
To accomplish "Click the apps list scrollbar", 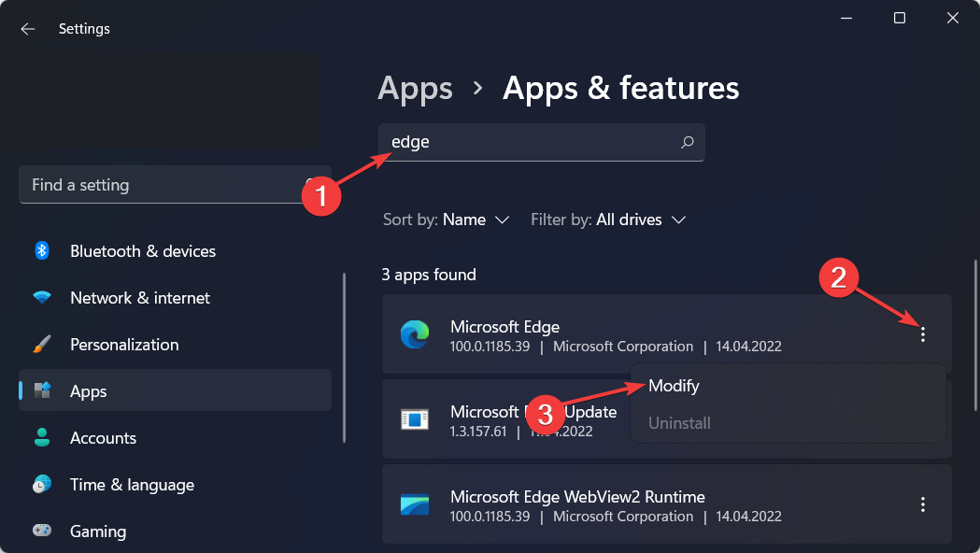I will pyautogui.click(x=975, y=335).
